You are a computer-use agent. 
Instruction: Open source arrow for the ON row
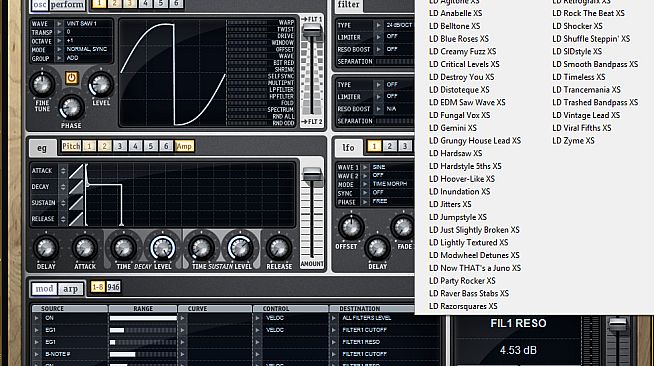(x=36, y=318)
